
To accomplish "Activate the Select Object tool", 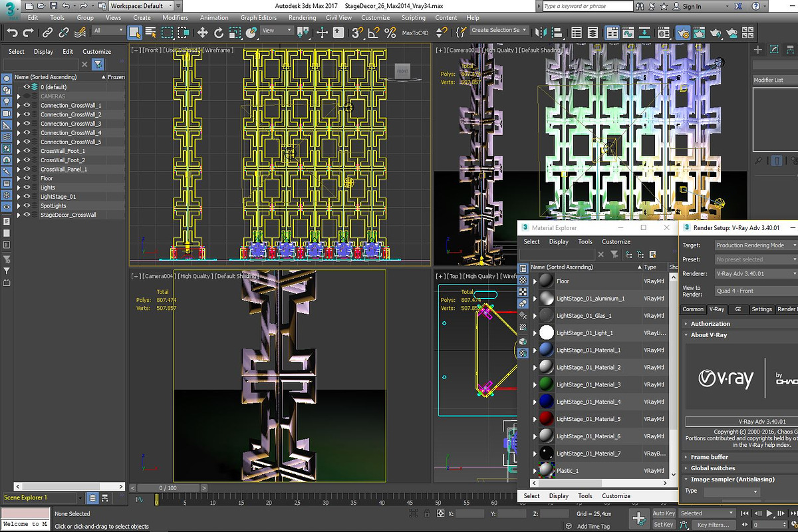I will 135,32.
